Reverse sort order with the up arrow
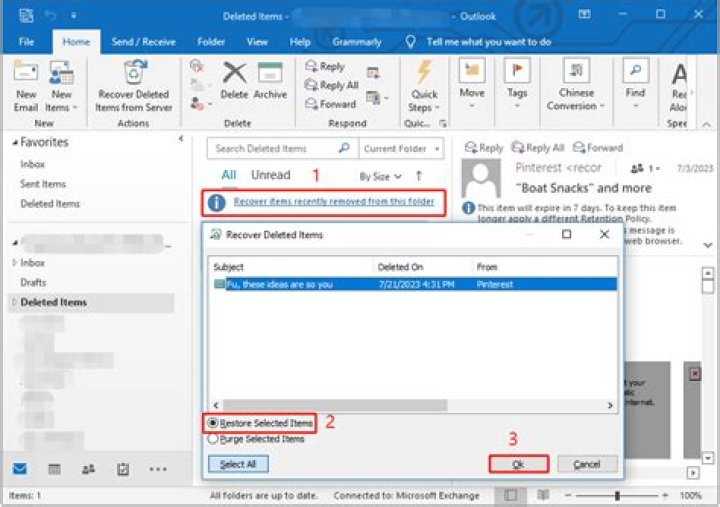The width and height of the screenshot is (720, 507). point(419,175)
